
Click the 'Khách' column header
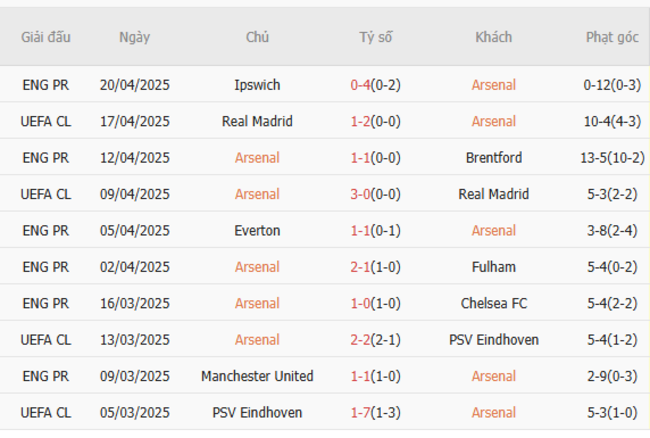click(x=493, y=38)
